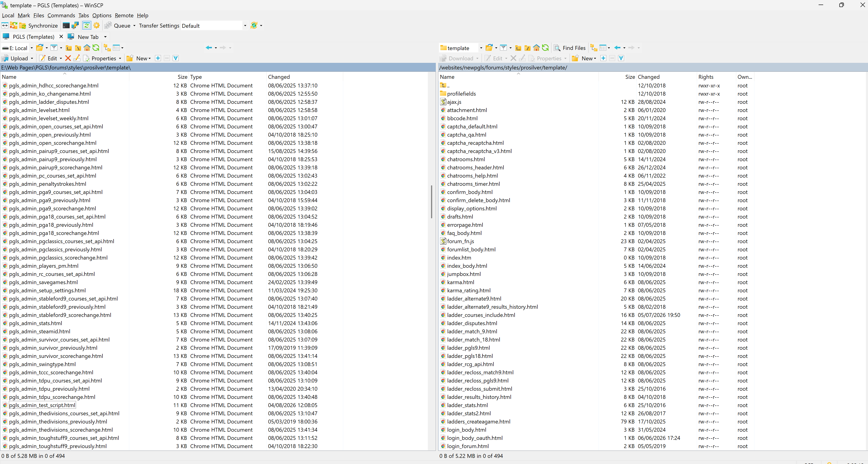
Task: Click remote Invert Selection icon
Action: point(621,58)
